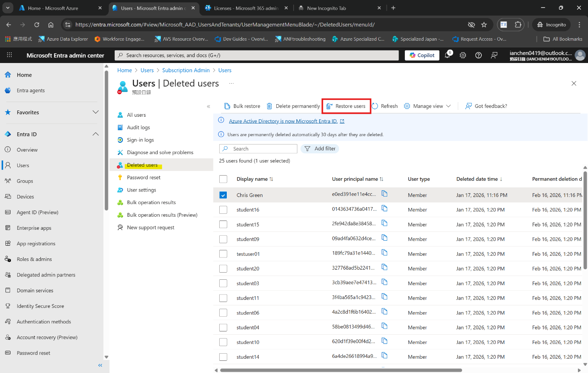Open the more options ellipsis beside title
Viewport: 588px width, 373px height.
point(231,83)
